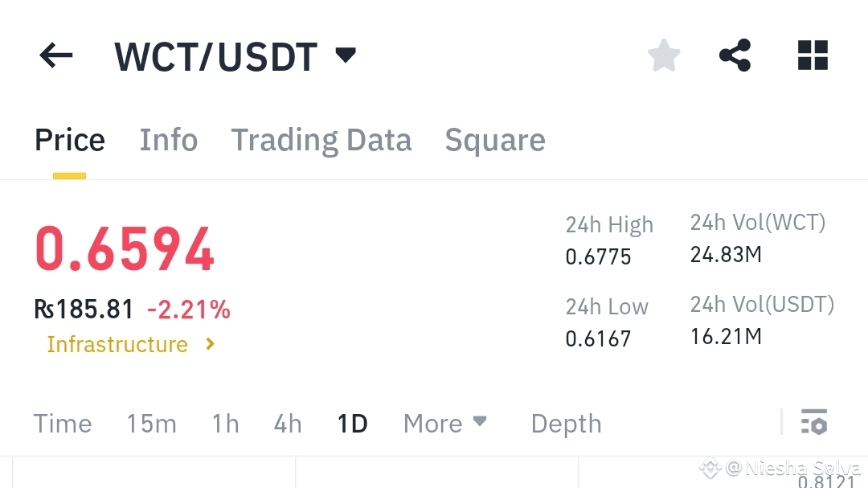Open the Depth chart view
868x488 pixels.
(566, 424)
